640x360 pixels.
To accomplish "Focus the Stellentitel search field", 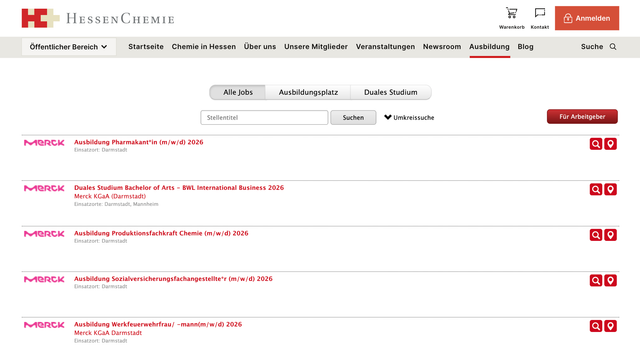I will pos(264,118).
